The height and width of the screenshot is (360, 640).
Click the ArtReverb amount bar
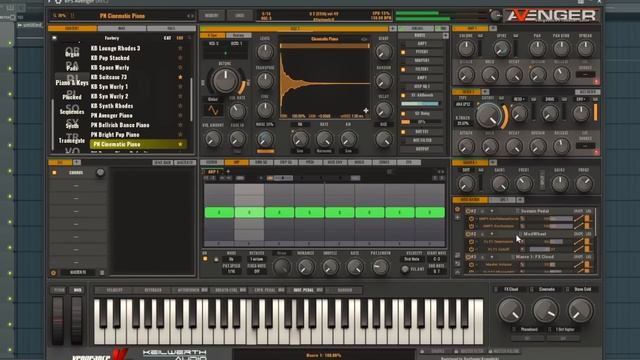pyautogui.click(x=420, y=104)
